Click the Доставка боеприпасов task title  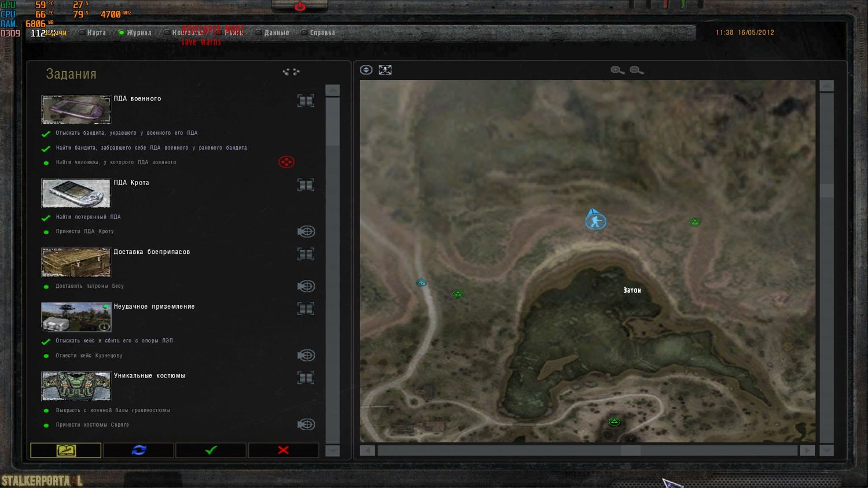(152, 252)
